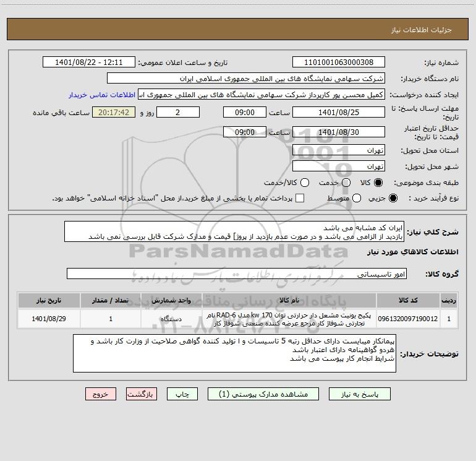The height and width of the screenshot is (461, 476).
Task: Click the delivery city field تهران
Action: click(x=339, y=166)
